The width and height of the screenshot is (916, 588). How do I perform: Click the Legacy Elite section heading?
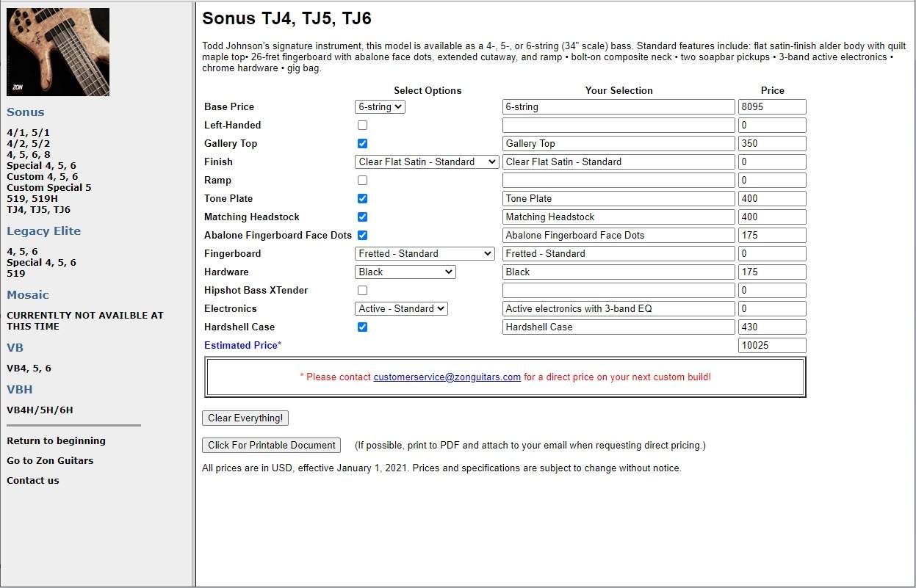click(x=44, y=231)
